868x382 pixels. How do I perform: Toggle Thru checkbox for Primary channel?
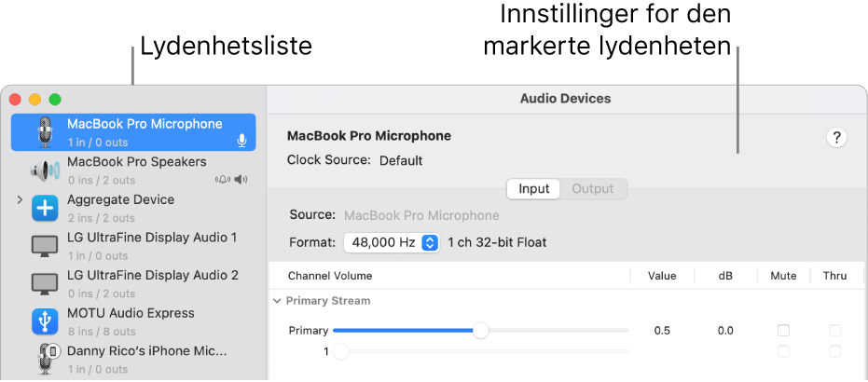[x=834, y=331]
